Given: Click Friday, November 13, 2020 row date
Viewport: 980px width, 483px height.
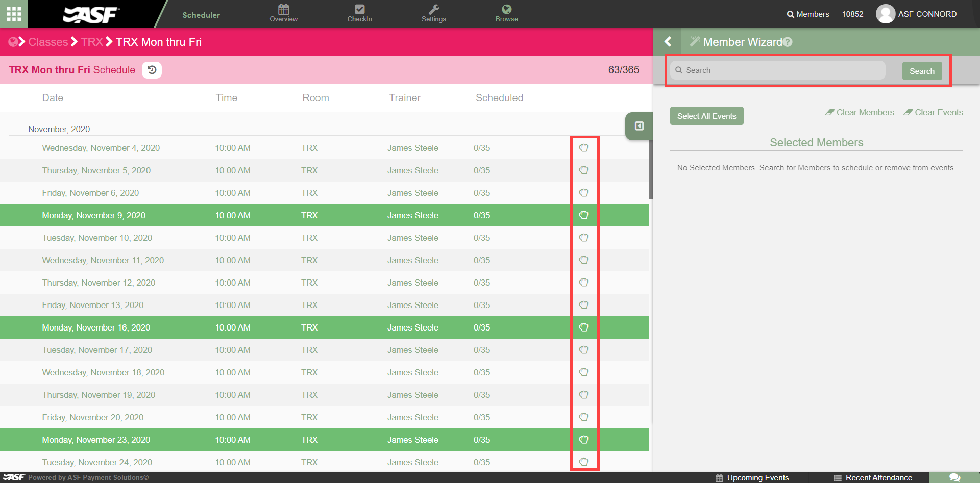Looking at the screenshot, I should (x=93, y=305).
